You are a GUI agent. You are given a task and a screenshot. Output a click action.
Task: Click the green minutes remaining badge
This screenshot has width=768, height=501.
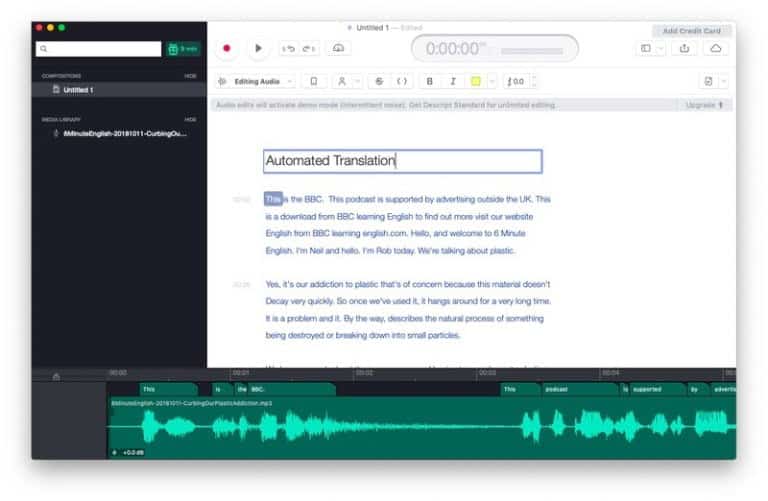point(183,48)
